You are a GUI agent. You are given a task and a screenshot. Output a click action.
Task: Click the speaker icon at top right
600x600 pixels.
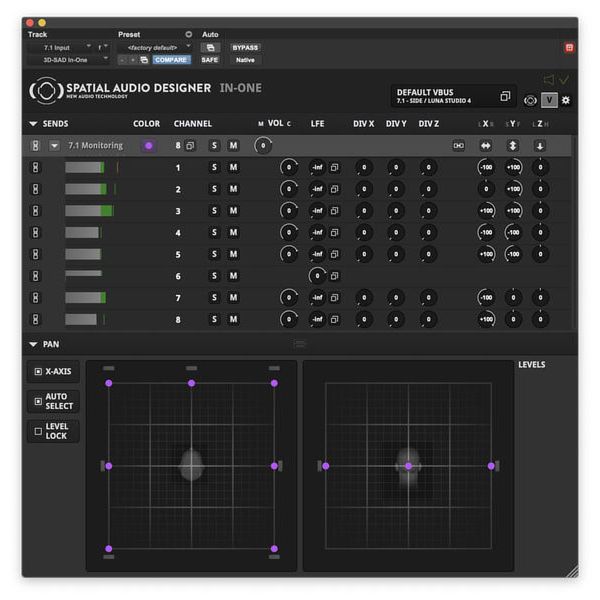[x=548, y=80]
